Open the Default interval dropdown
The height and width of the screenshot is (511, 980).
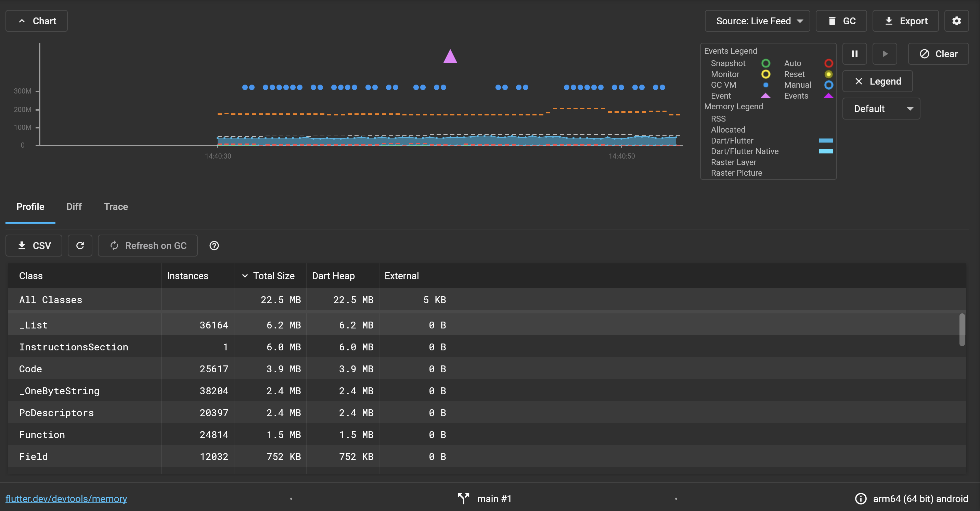881,109
